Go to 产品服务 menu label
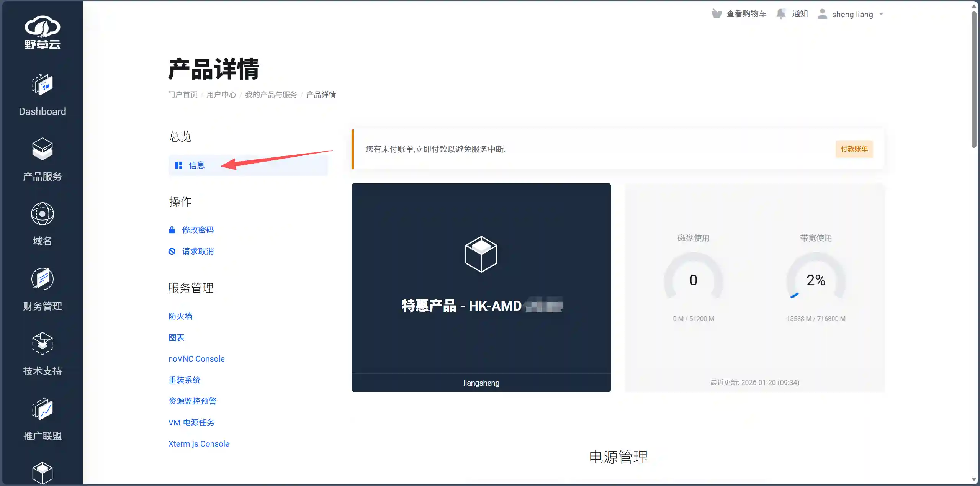980x486 pixels. 43,177
